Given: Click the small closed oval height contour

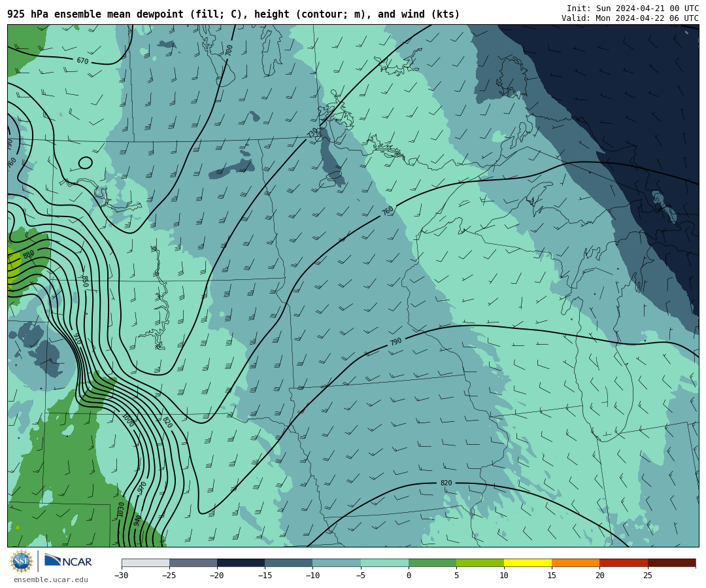Looking at the screenshot, I should click(85, 163).
